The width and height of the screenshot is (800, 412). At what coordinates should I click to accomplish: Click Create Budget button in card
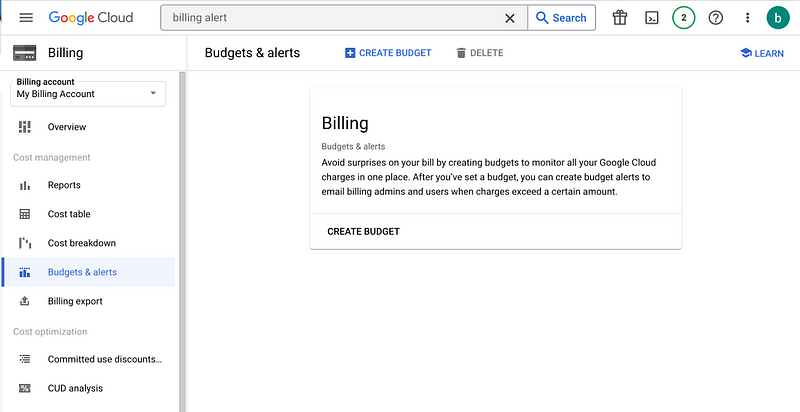[363, 231]
